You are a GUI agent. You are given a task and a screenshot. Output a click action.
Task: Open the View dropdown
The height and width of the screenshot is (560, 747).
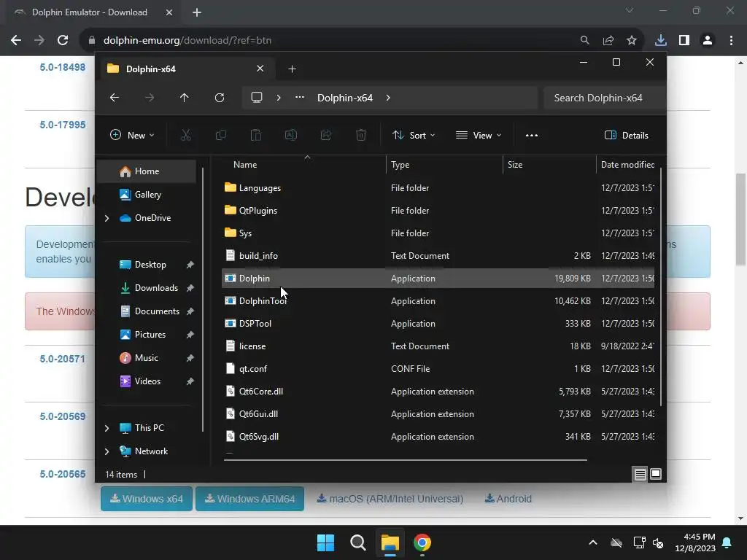click(x=479, y=135)
